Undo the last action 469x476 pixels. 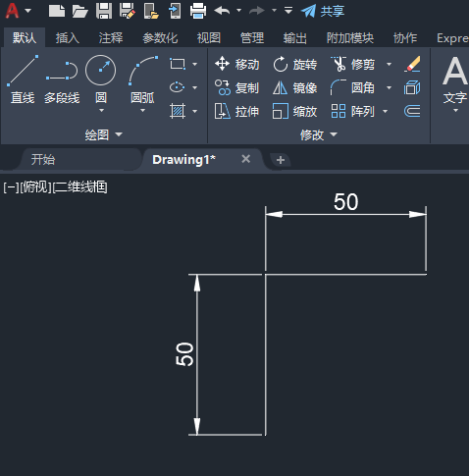(x=222, y=11)
